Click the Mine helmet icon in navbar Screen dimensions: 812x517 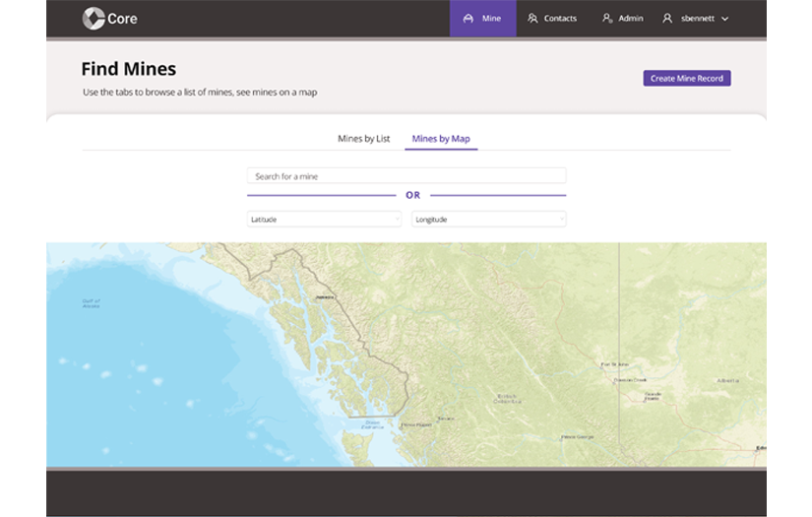(468, 19)
